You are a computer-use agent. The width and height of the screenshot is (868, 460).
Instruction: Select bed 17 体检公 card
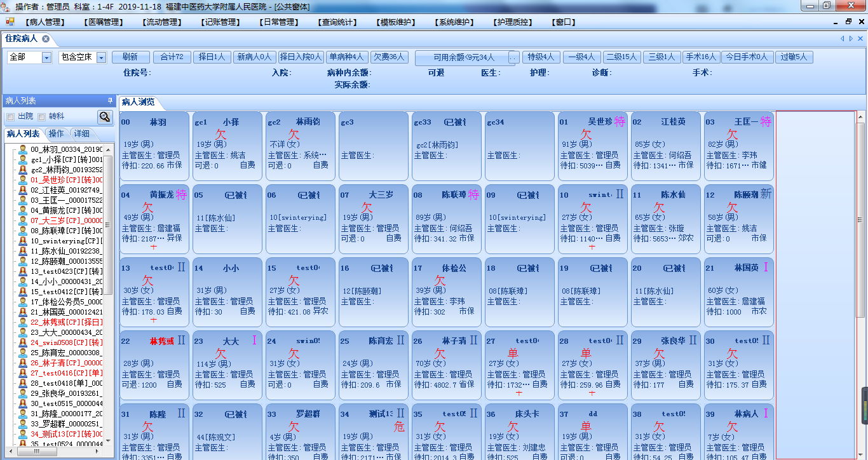pos(447,291)
